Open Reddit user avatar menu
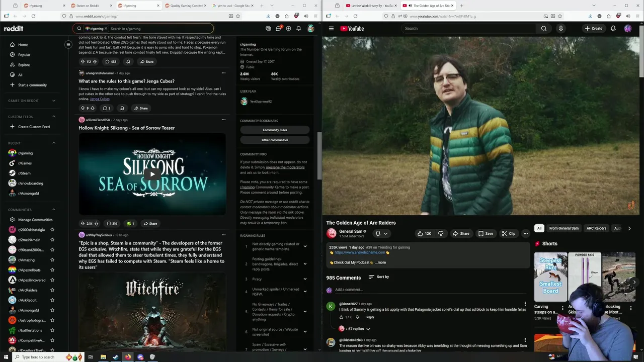 (311, 29)
